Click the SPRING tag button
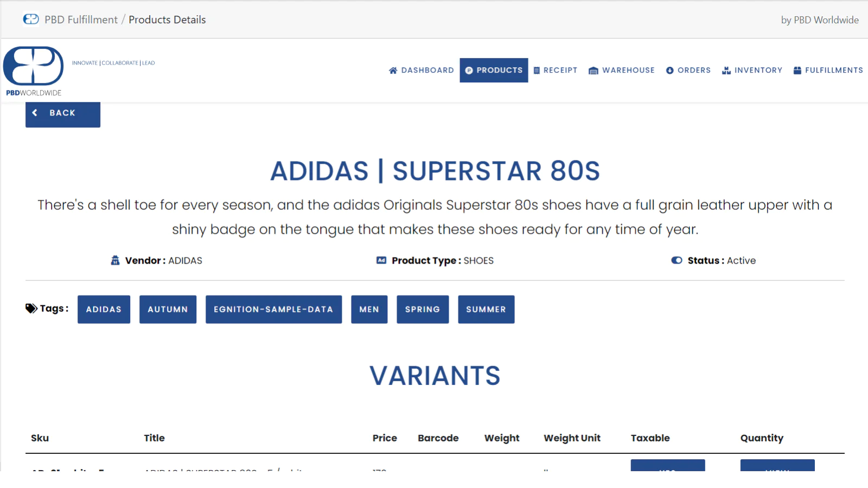 point(423,310)
